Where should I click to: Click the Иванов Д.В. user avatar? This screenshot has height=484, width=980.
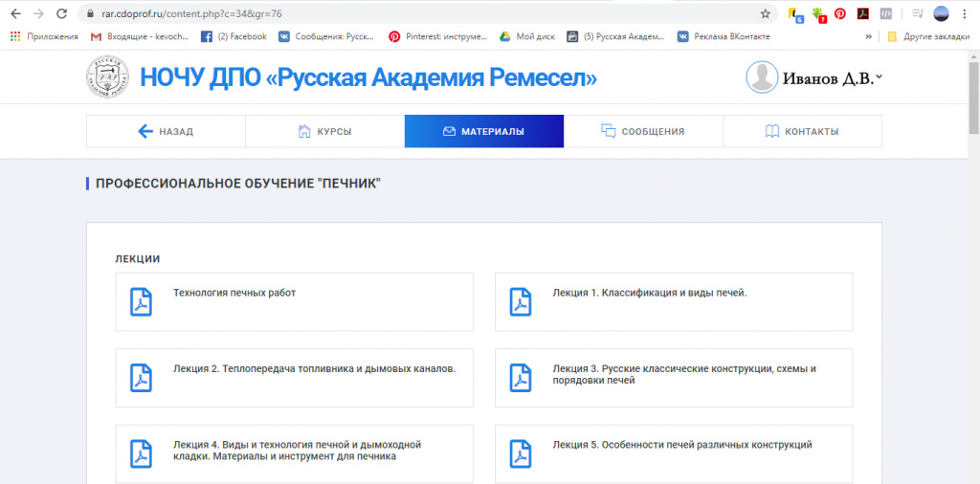[x=762, y=77]
